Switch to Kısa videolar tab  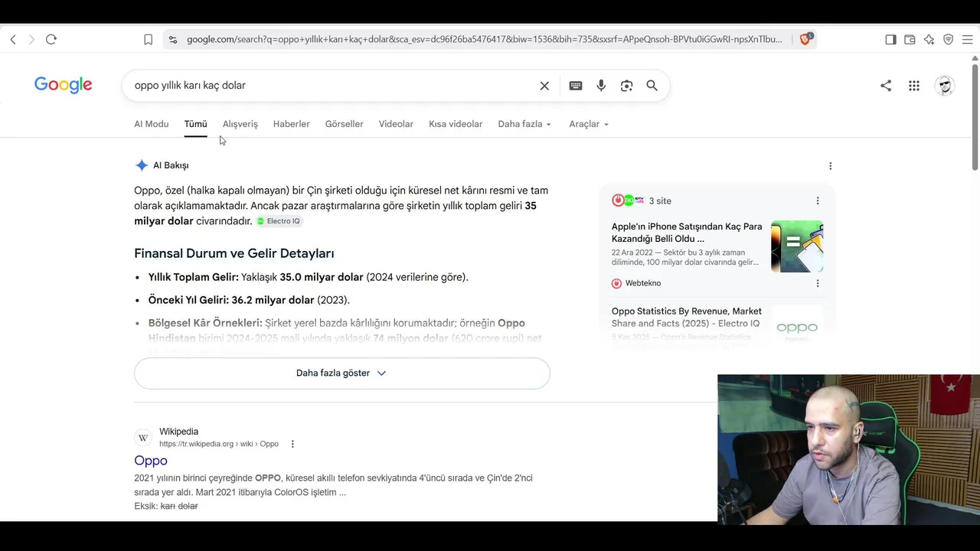(456, 124)
